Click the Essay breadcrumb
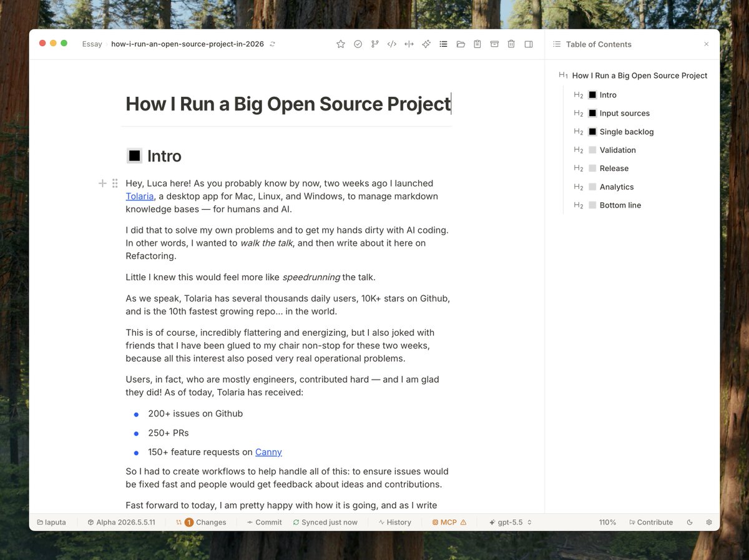The width and height of the screenshot is (749, 560). coord(92,44)
